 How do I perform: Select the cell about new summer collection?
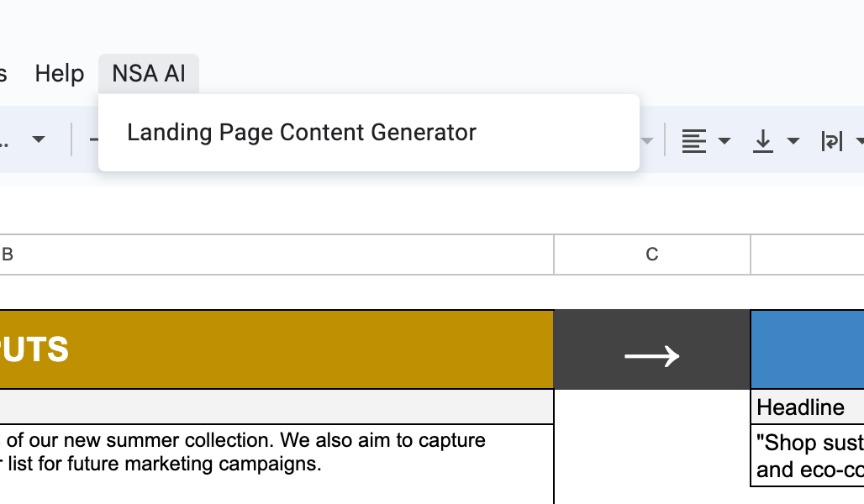coord(277,464)
